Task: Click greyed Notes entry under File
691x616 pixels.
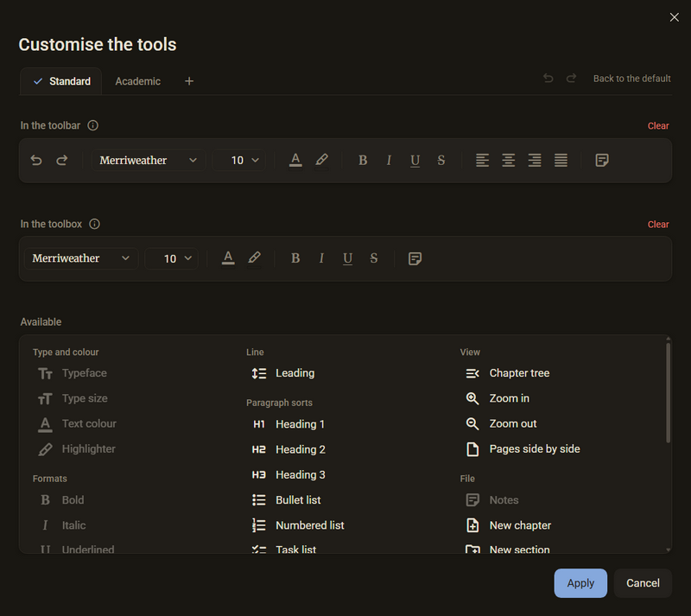Action: tap(491, 500)
